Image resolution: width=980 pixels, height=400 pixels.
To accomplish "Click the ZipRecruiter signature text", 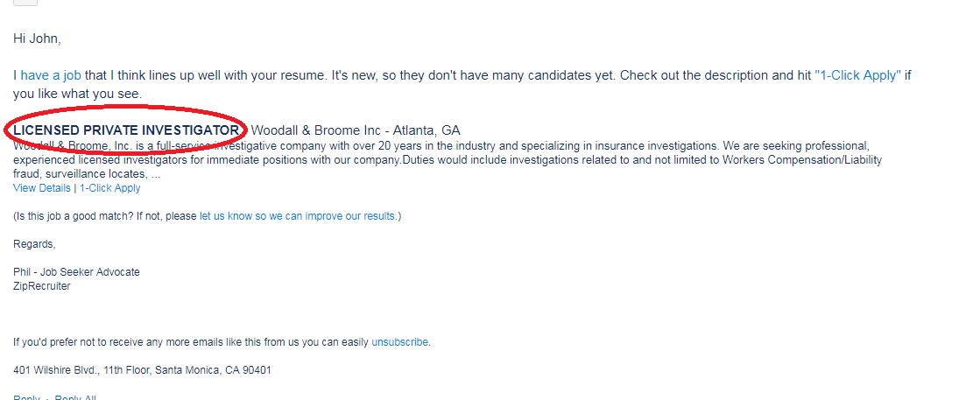I will [x=42, y=286].
